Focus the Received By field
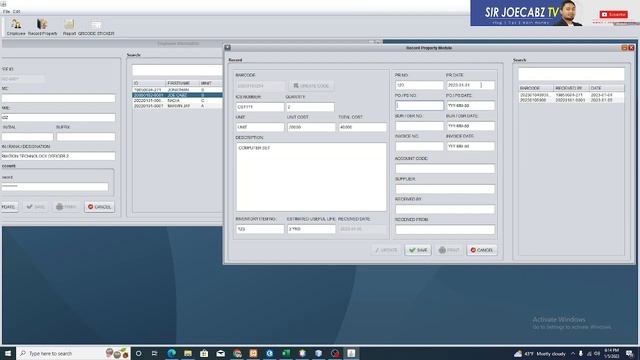 pyautogui.click(x=445, y=209)
